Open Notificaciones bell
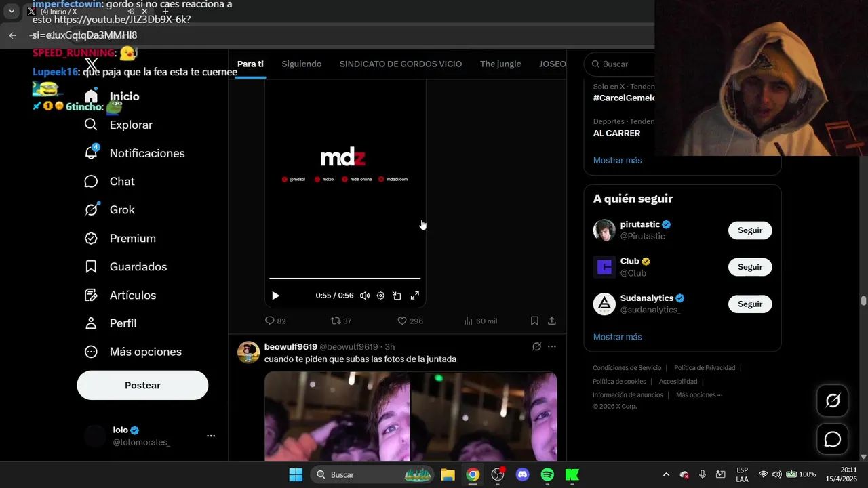Viewport: 868px width, 488px height. pos(134,153)
